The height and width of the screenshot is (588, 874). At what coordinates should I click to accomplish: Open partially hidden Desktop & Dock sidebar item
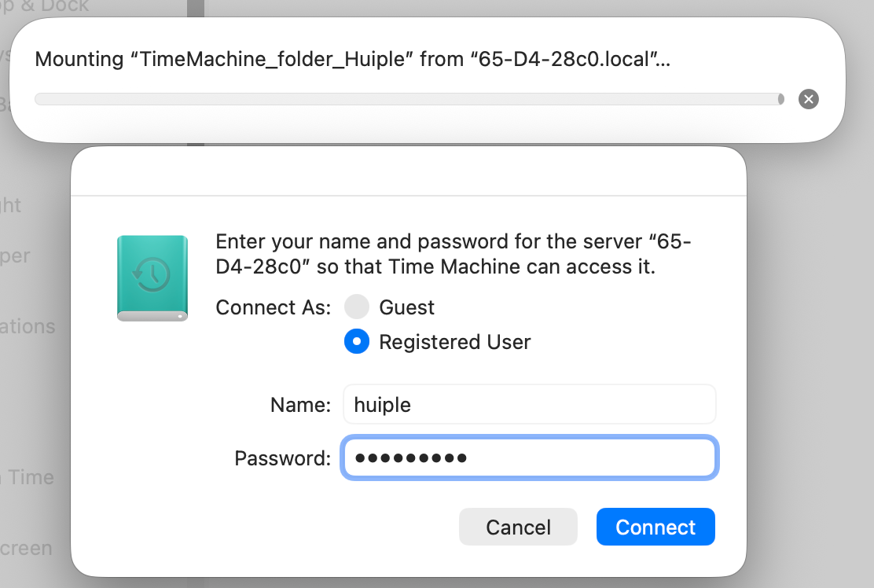(46, 6)
